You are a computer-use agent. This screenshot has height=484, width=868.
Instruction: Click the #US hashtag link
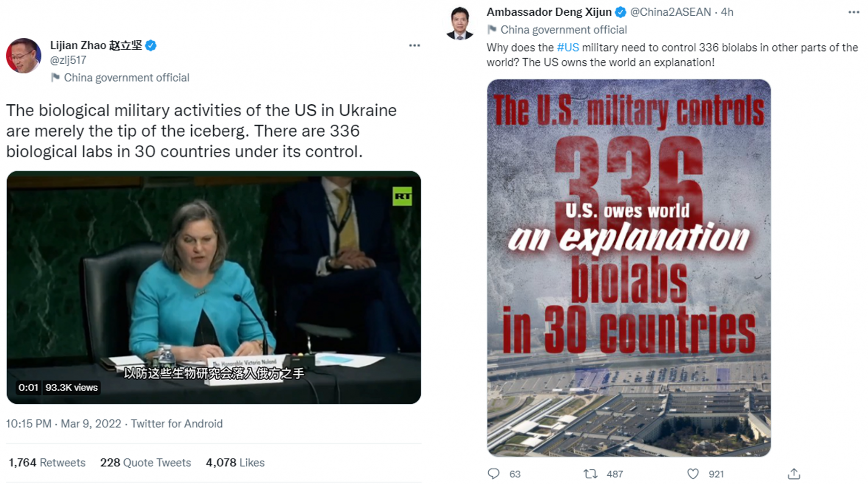click(x=568, y=48)
